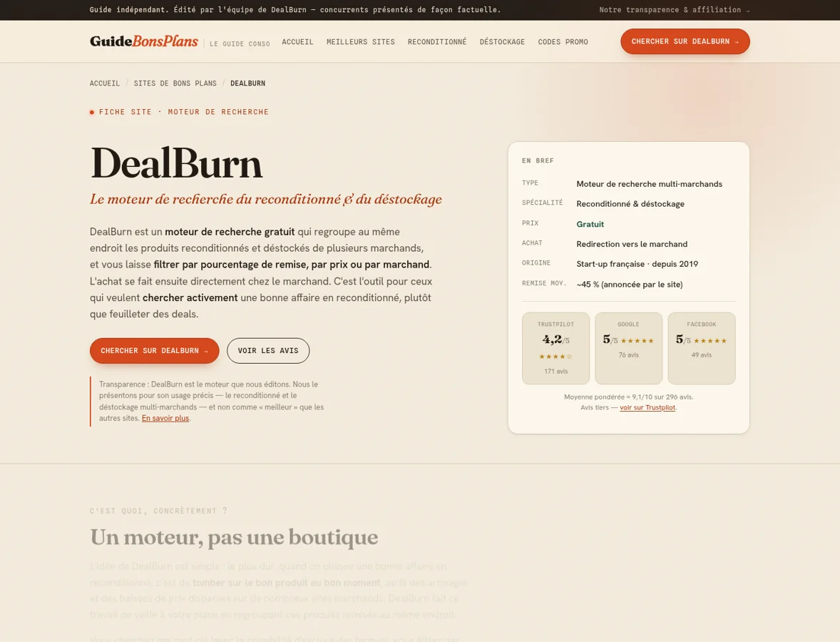840x642 pixels.
Task: Click Un moteur, pas une boutique heading
Action: click(x=234, y=537)
